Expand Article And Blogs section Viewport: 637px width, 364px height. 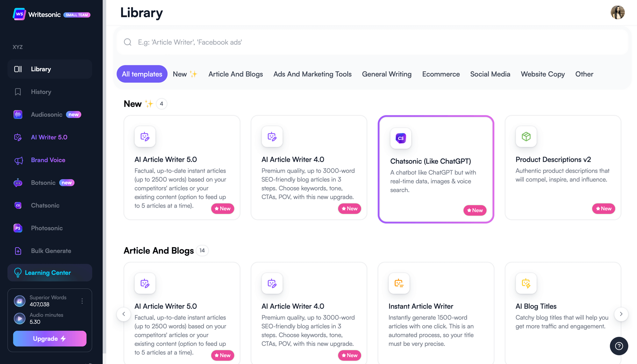point(158,250)
